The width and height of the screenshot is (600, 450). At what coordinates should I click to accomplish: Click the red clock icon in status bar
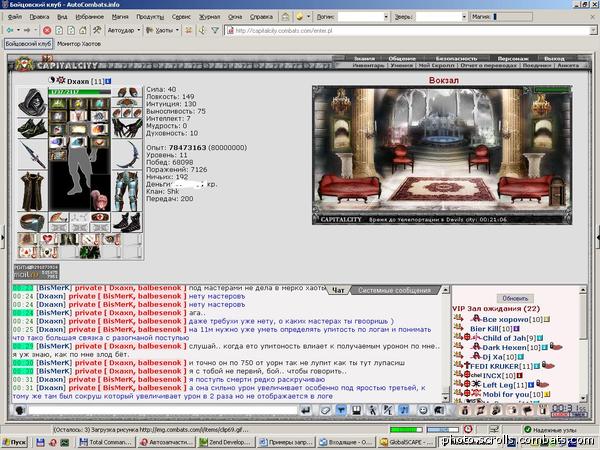point(468,429)
